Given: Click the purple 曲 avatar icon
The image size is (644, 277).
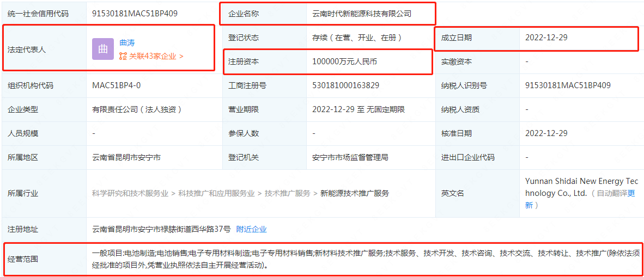Looking at the screenshot, I should click(x=102, y=49).
